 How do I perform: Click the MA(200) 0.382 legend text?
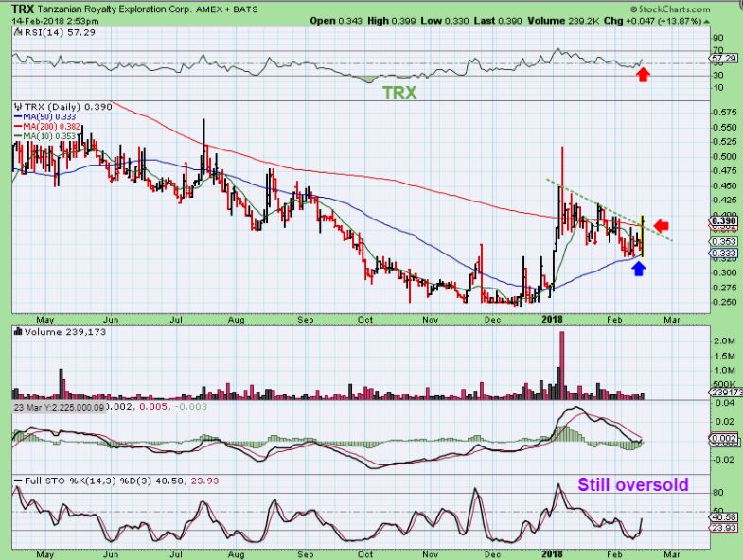[x=52, y=127]
